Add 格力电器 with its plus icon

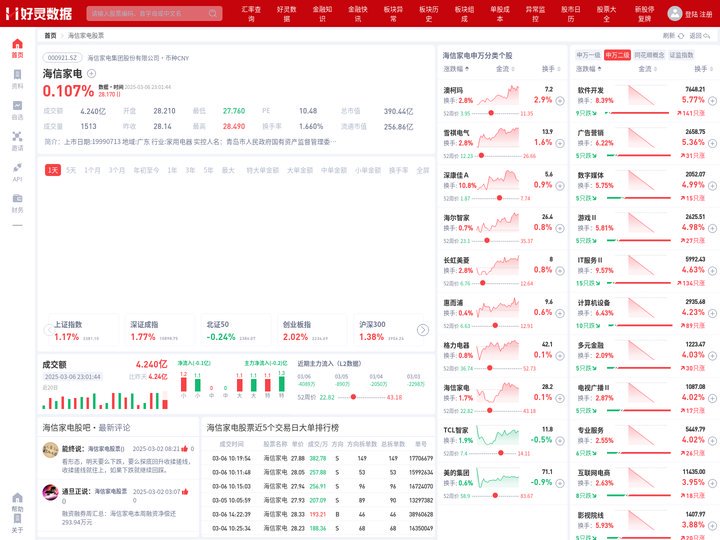coord(560,356)
